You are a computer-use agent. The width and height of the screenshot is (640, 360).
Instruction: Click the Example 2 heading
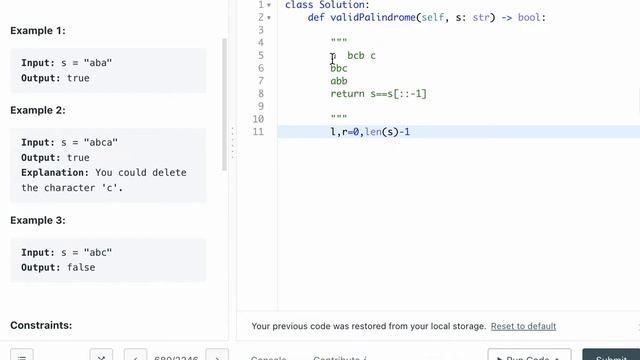(38, 110)
